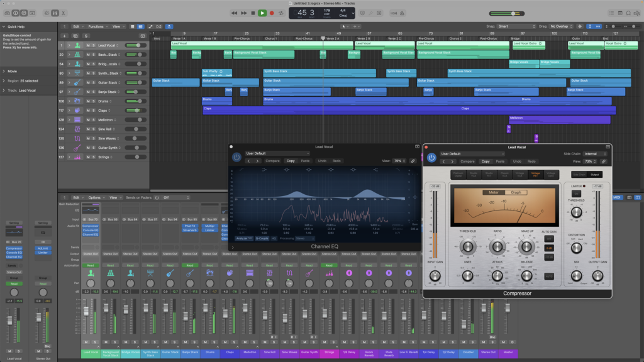Open the Tracks area Edit menu

point(77,26)
